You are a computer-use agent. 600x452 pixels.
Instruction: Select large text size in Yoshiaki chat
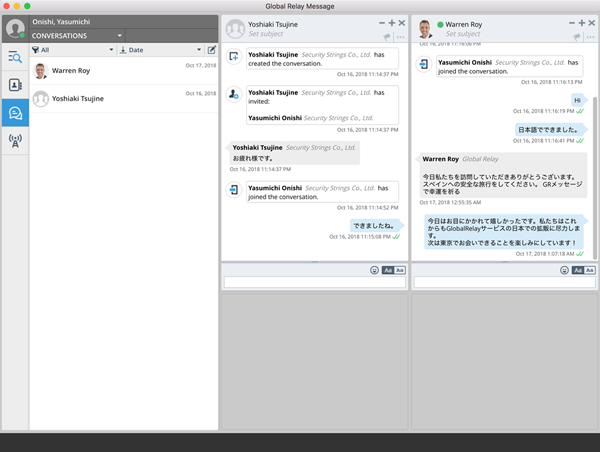[x=388, y=270]
